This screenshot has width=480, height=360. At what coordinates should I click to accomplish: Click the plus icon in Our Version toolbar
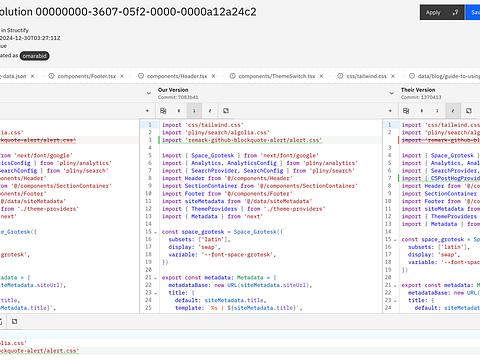point(147,111)
